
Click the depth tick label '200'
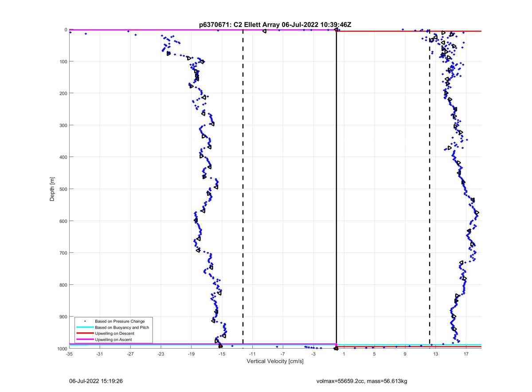[63, 93]
